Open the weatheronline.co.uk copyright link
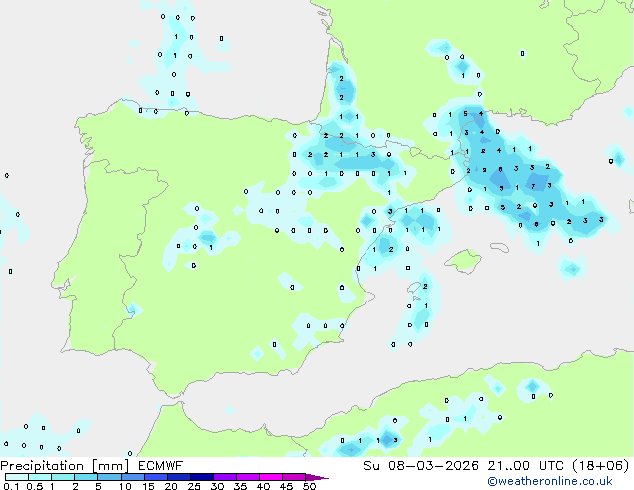This screenshot has height=490, width=634. (x=550, y=482)
